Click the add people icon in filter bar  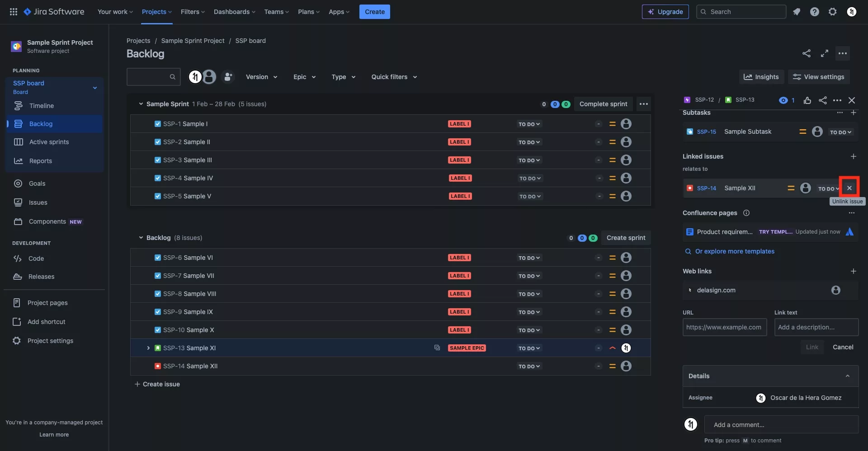pos(228,77)
